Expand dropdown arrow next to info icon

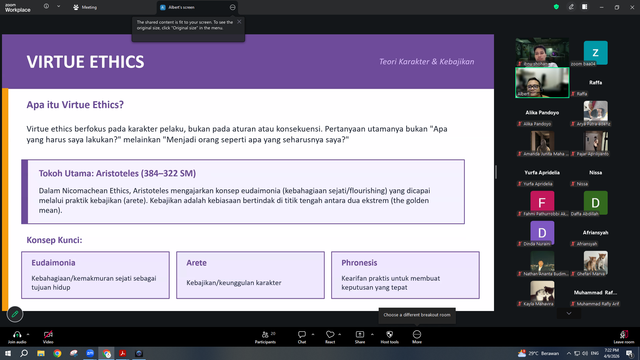(58, 7)
